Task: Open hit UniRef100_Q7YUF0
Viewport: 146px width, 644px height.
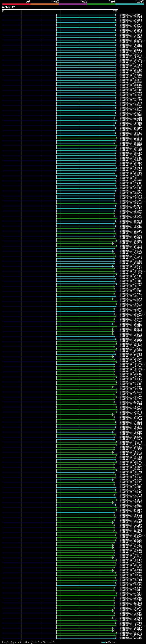Action: coord(131,593)
